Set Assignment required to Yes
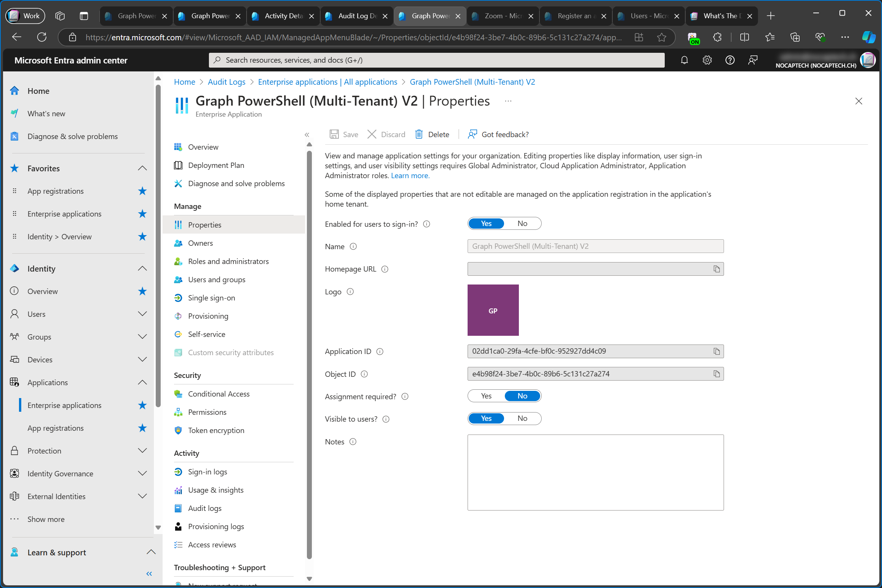The width and height of the screenshot is (882, 588). (486, 396)
